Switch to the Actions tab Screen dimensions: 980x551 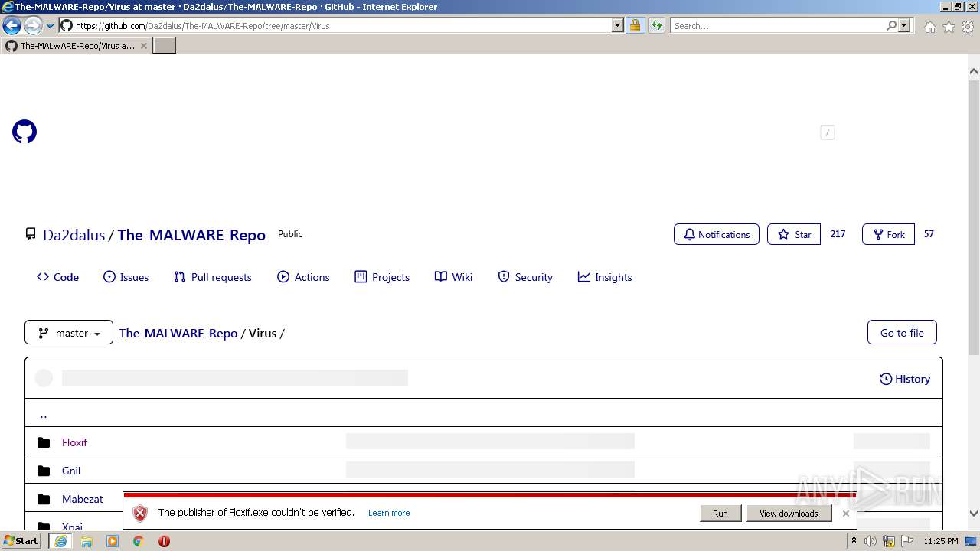point(304,277)
